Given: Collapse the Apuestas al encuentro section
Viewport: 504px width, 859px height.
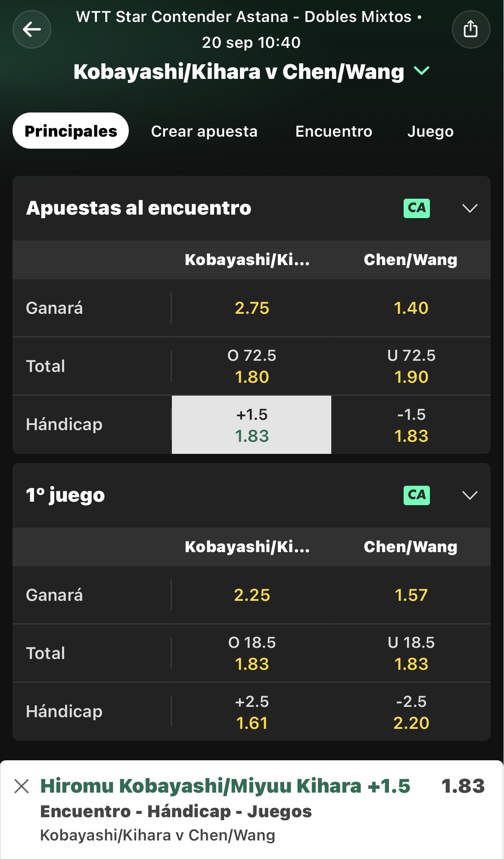Looking at the screenshot, I should 470,208.
